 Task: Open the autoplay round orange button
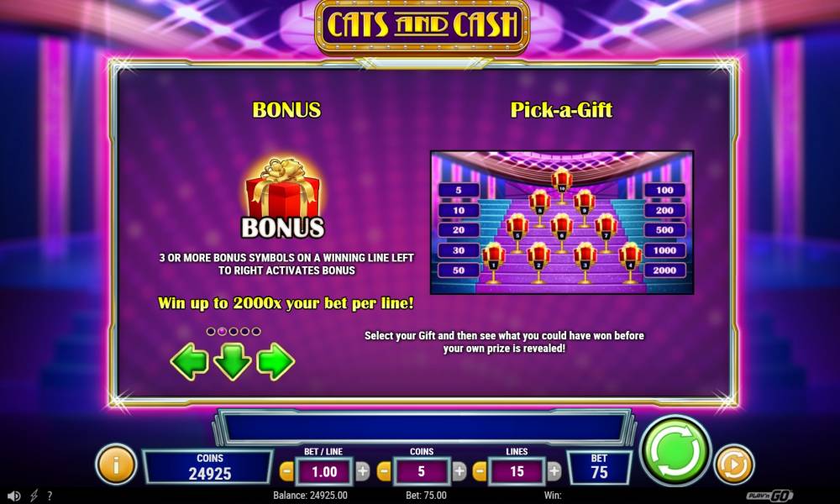pyautogui.click(x=734, y=464)
